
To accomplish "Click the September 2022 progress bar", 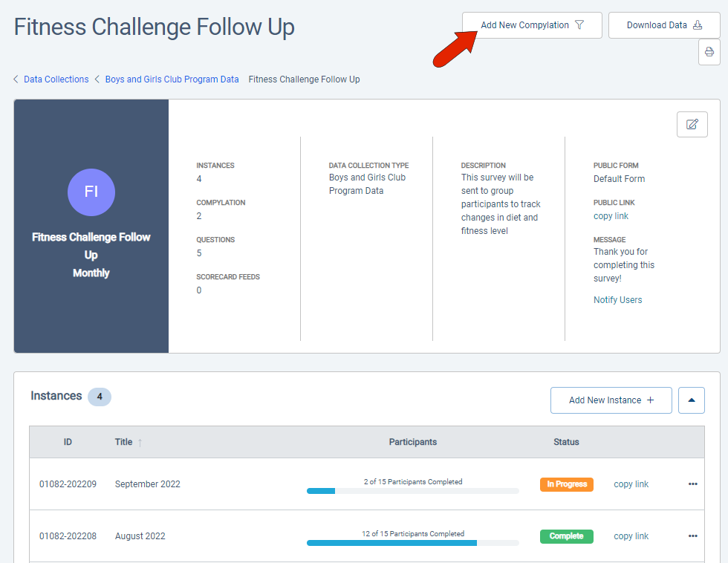I will tap(413, 491).
